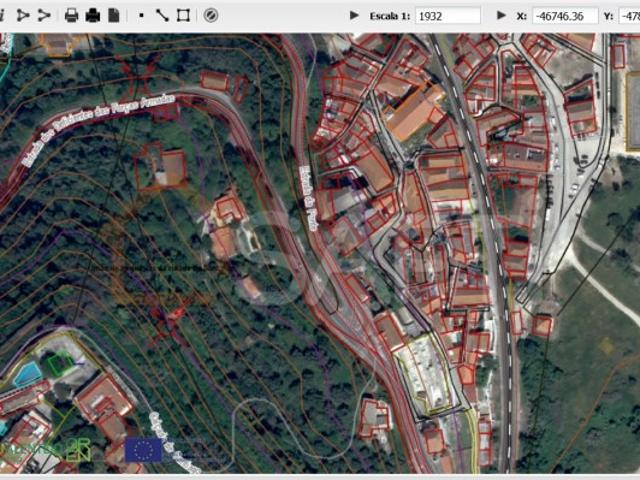Click the arrow before X coordinate
Viewport: 640px width, 480px height.
(x=501, y=16)
